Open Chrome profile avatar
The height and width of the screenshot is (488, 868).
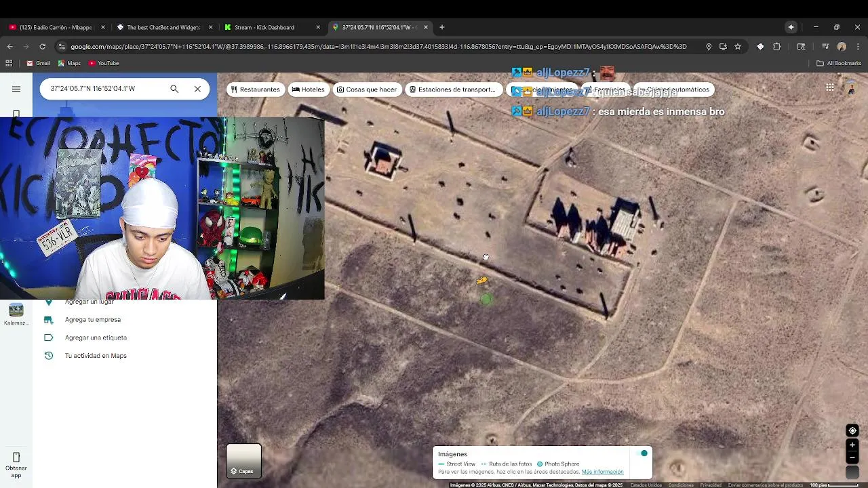(x=842, y=46)
